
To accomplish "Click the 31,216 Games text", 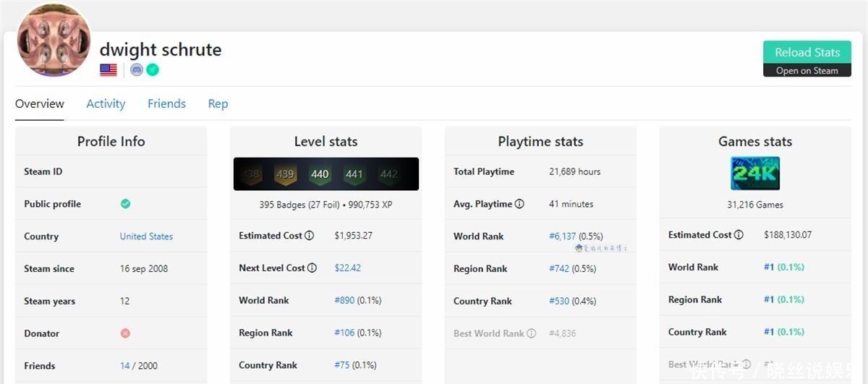I will click(755, 205).
